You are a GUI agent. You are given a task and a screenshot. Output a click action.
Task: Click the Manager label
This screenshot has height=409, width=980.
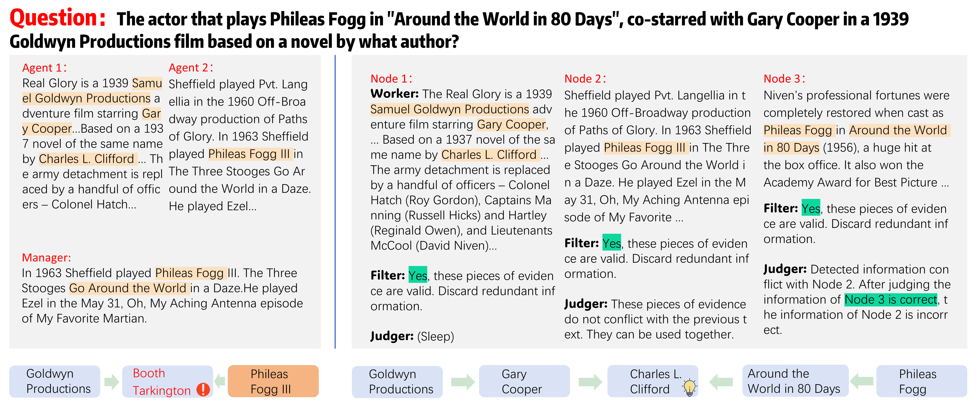point(46,258)
